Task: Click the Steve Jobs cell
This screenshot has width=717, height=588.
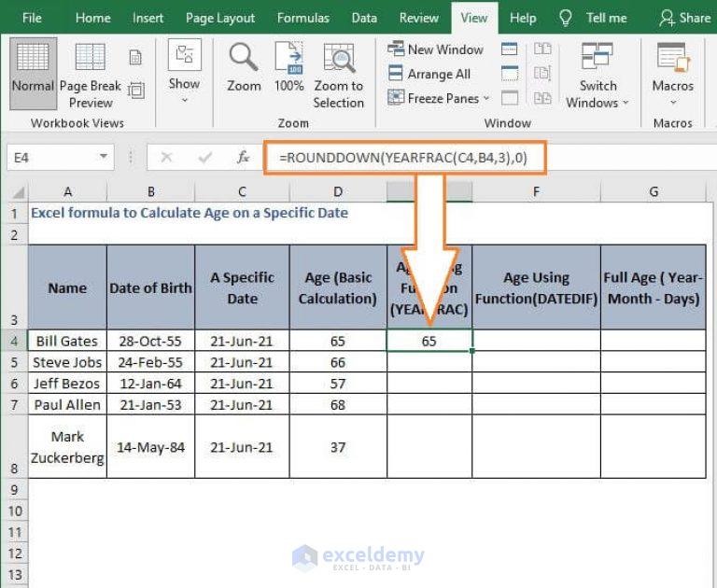Action: point(67,362)
